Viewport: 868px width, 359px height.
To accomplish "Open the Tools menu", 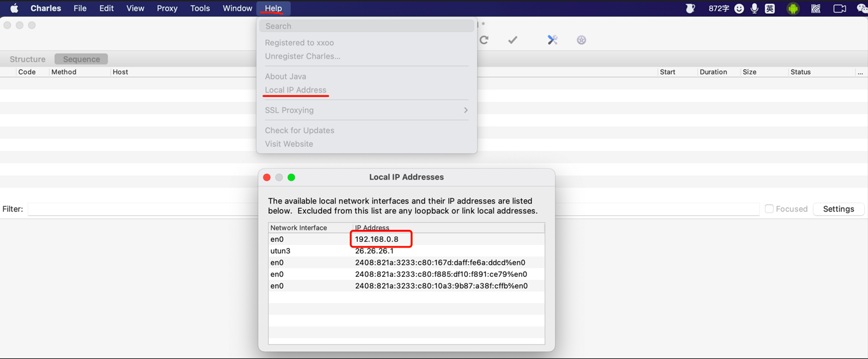I will click(200, 8).
